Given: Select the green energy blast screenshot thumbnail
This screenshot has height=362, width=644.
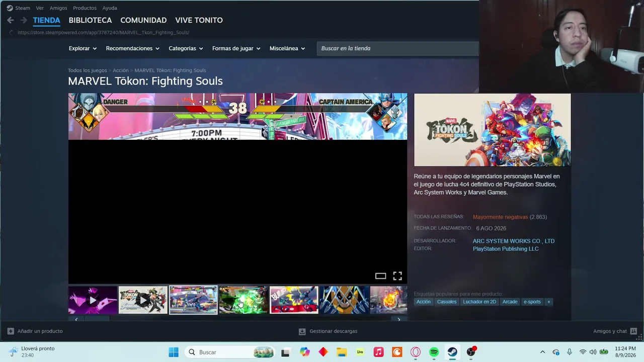Looking at the screenshot, I should [x=244, y=300].
